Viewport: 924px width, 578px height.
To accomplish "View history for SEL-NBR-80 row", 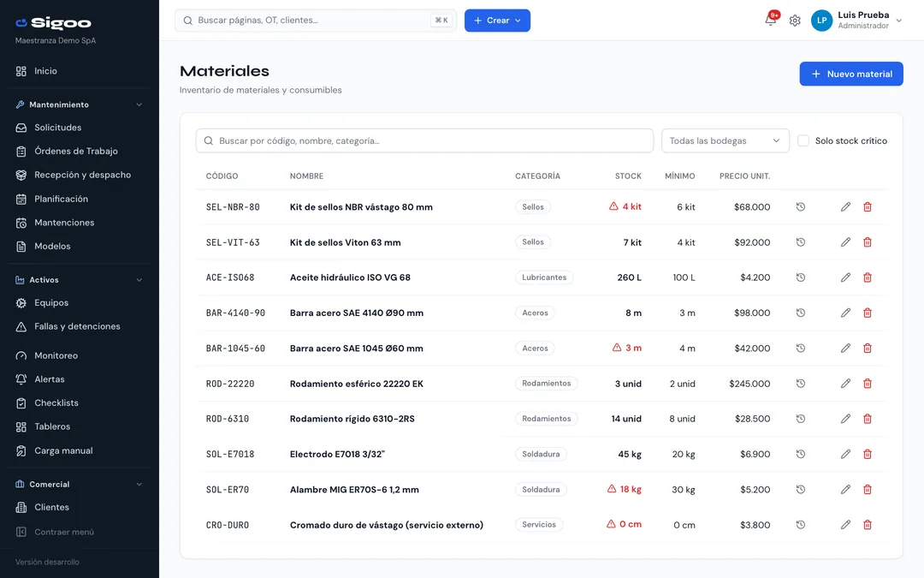I will click(800, 207).
